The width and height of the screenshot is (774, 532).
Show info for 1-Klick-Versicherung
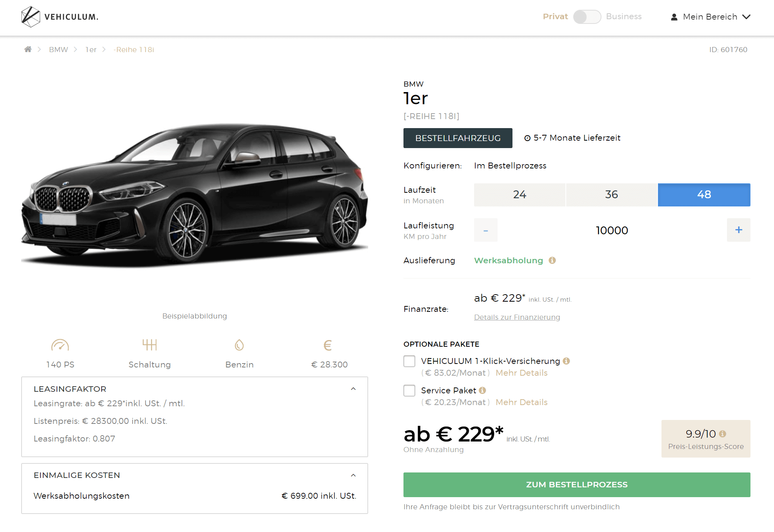[x=566, y=361]
